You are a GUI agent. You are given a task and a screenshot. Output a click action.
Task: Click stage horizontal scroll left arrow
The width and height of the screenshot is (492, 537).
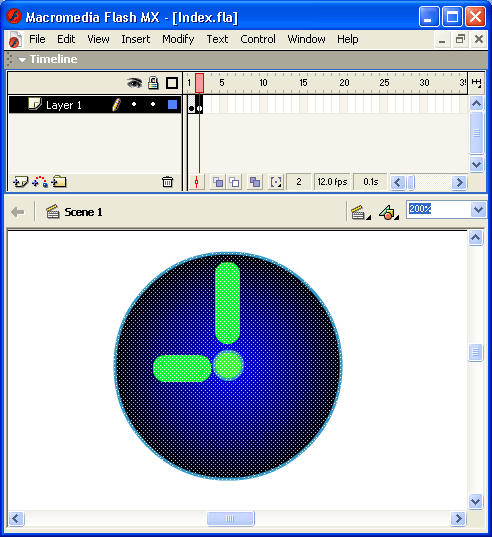click(x=16, y=518)
